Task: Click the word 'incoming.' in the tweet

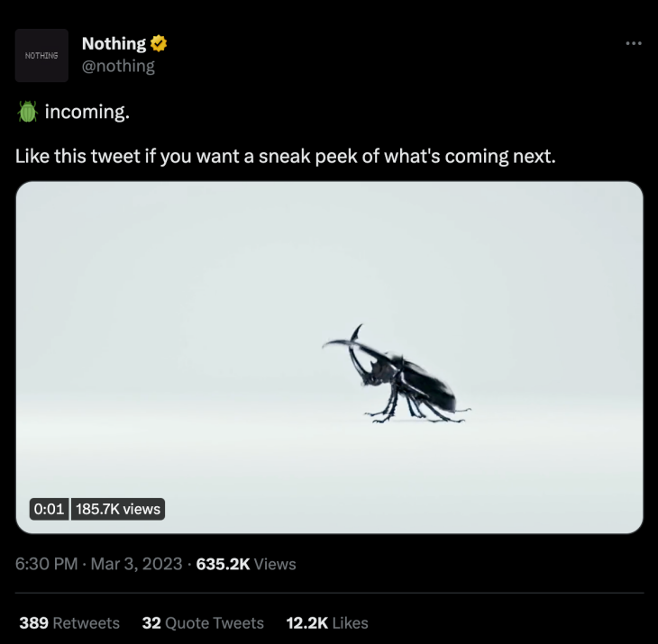Action: point(87,112)
